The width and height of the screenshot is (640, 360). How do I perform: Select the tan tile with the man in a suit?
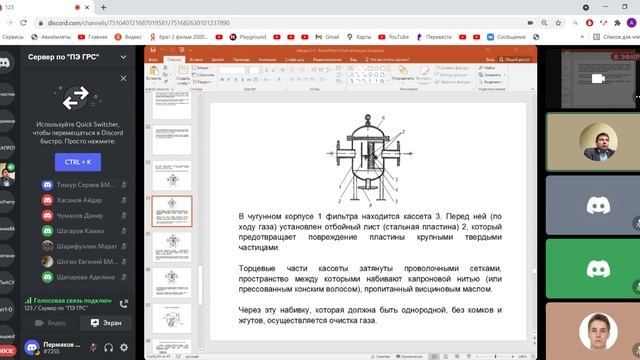593,142
